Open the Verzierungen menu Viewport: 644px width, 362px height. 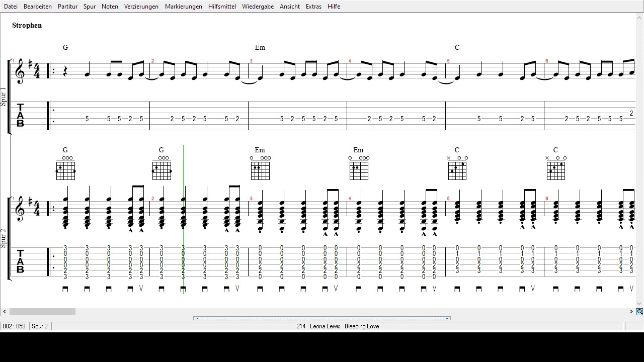(141, 7)
